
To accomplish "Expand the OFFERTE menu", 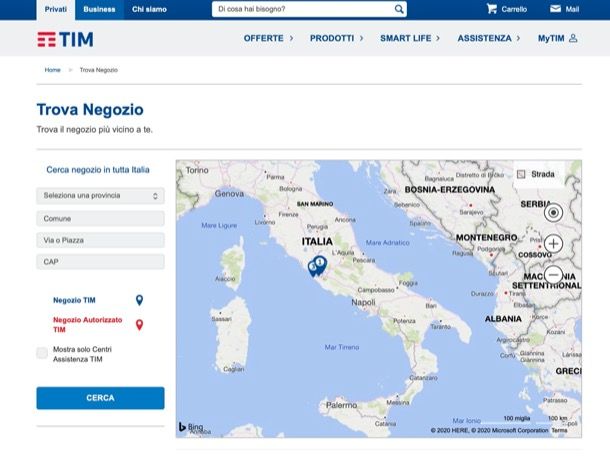I will pyautogui.click(x=268, y=38).
